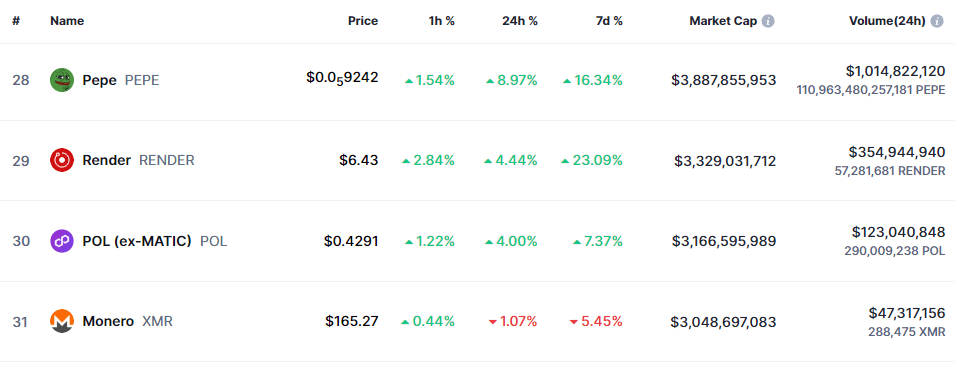Sort by the 24h % column header
This screenshot has height=382, width=955.
(x=521, y=21)
